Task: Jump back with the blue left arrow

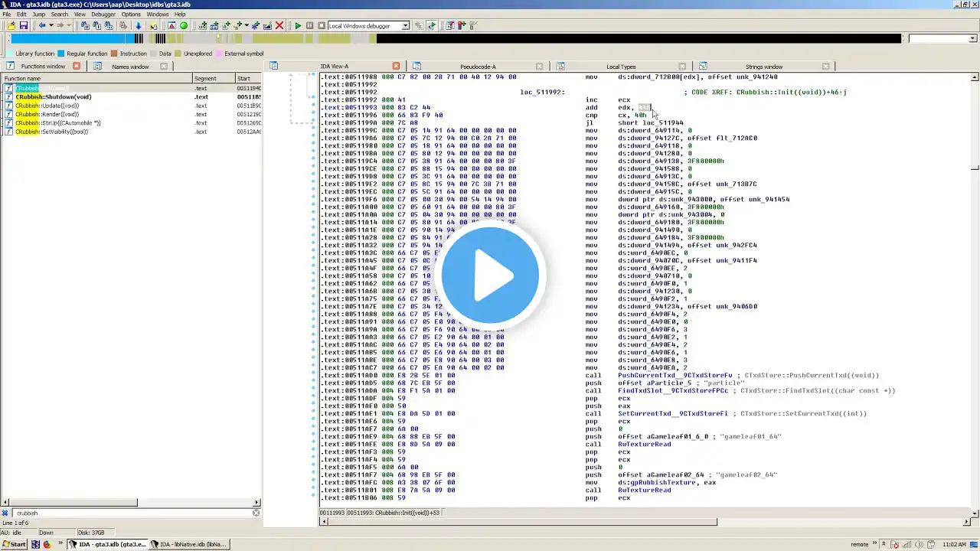Action: 42,25
